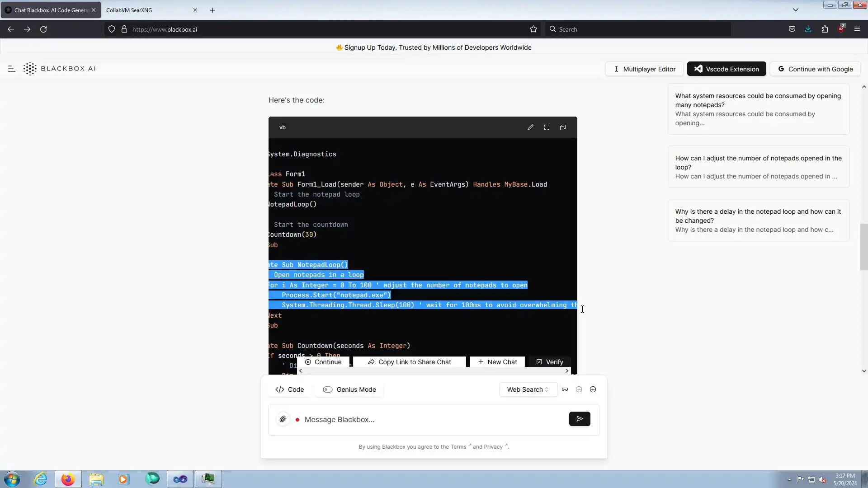Click the Verify checkbox button
Viewport: 868px width, 488px height.
tap(550, 362)
